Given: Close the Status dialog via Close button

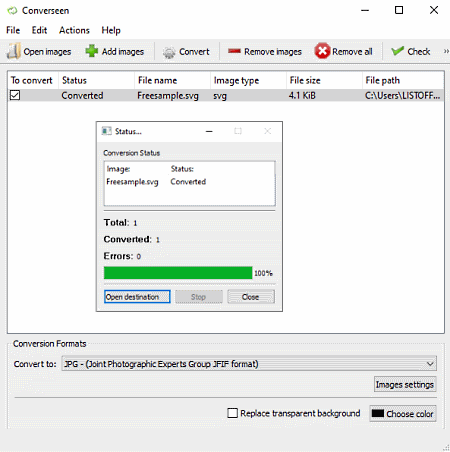Looking at the screenshot, I should click(x=251, y=297).
